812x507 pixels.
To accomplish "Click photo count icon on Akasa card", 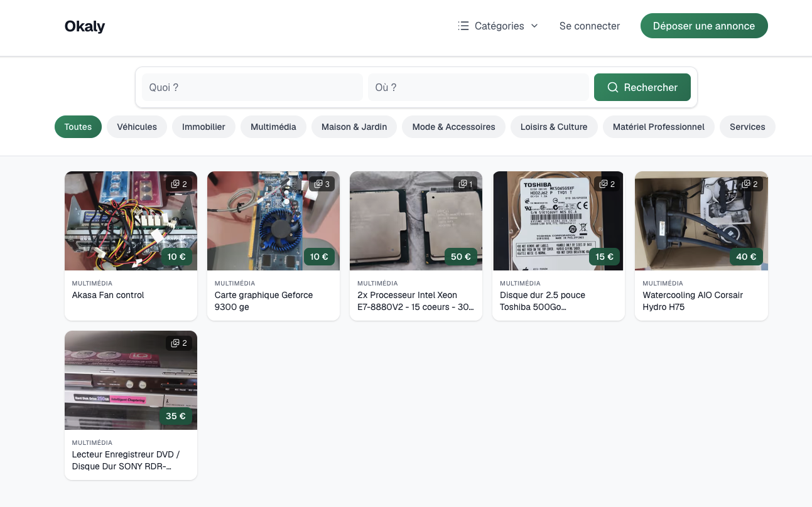I will pos(175,184).
